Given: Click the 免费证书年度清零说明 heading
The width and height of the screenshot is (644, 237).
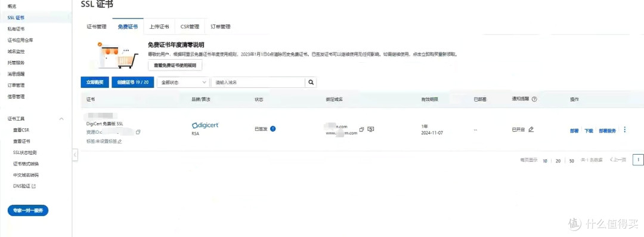Looking at the screenshot, I should pyautogui.click(x=176, y=45).
